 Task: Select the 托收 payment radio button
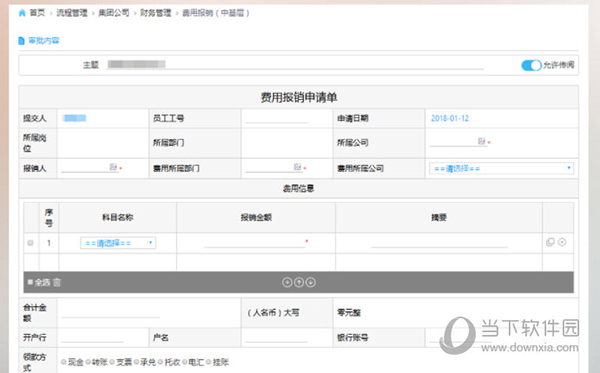(160, 362)
